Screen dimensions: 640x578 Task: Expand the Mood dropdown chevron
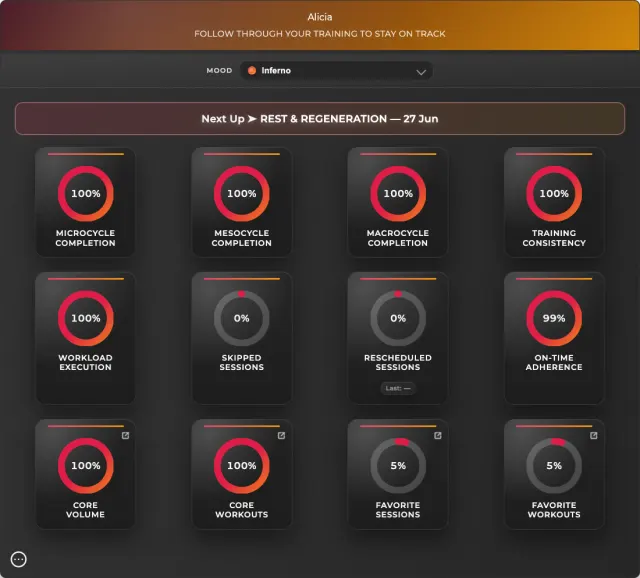pyautogui.click(x=421, y=72)
